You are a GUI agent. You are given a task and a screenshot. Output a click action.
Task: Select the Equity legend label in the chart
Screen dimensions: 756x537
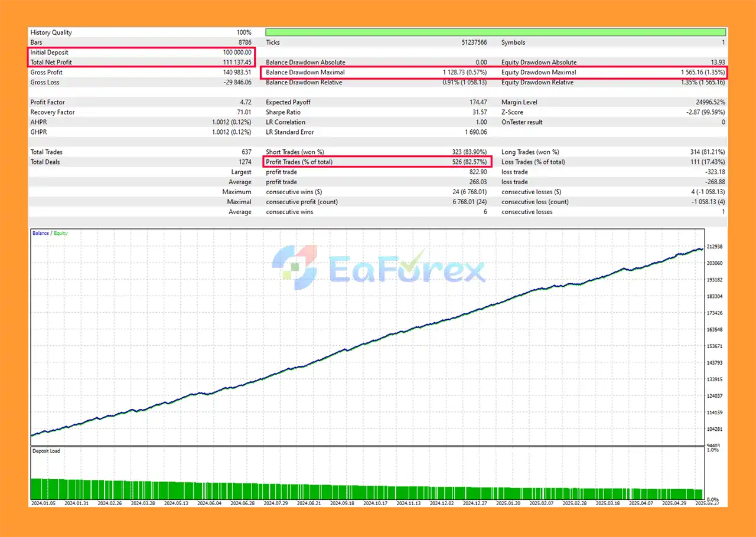coord(61,233)
